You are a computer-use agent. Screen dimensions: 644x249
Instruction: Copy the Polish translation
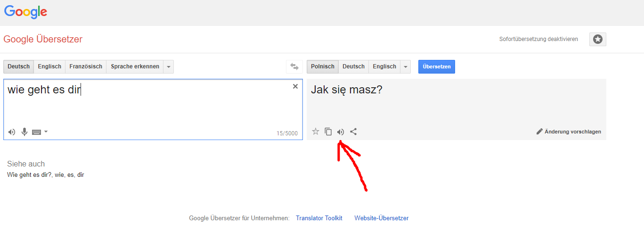click(x=328, y=132)
